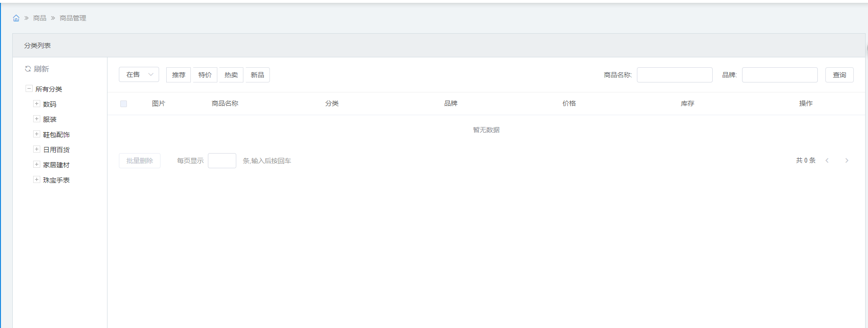Tick the select-all checkbox in table header

click(124, 104)
